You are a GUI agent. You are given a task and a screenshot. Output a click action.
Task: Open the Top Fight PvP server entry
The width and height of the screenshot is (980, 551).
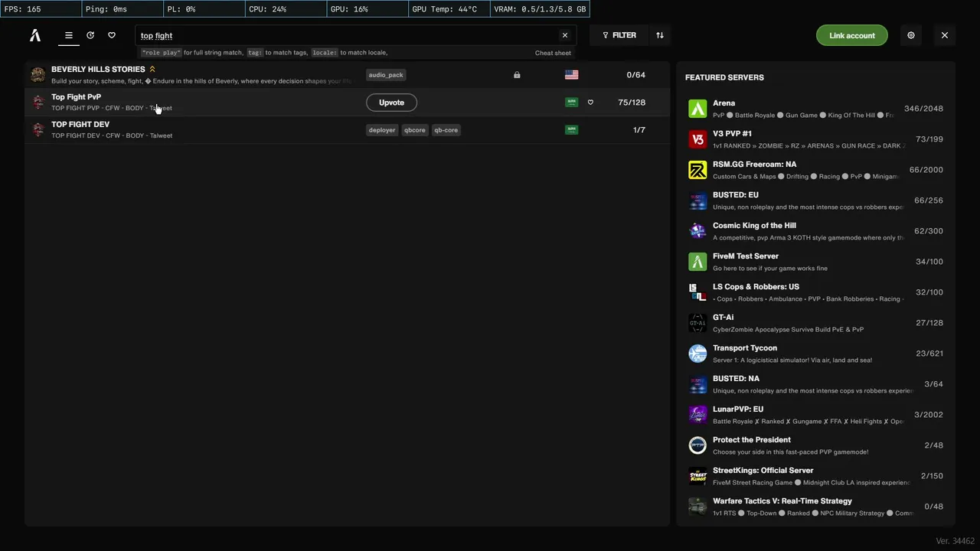347,103
